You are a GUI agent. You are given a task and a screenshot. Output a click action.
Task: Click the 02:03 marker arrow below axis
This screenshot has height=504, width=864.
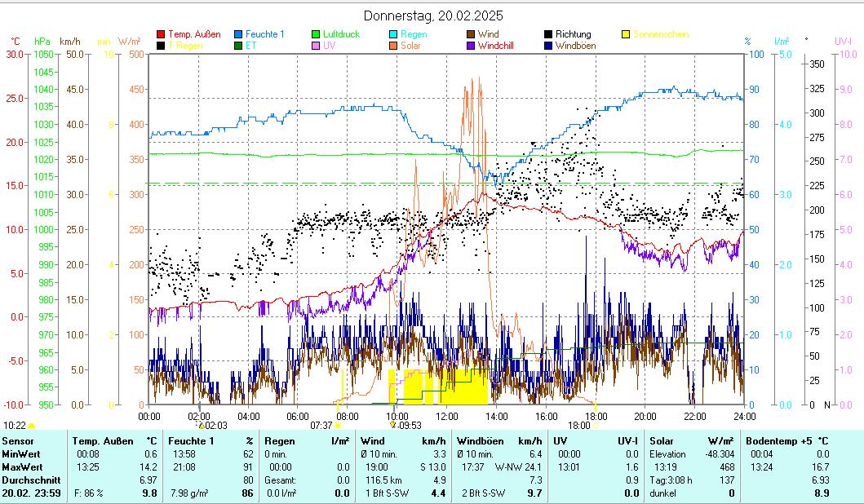(202, 426)
